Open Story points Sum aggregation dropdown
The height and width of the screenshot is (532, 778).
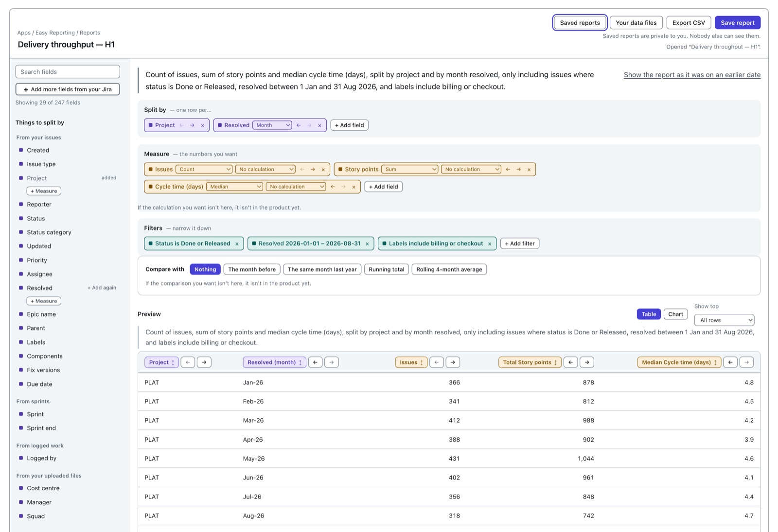pos(410,170)
